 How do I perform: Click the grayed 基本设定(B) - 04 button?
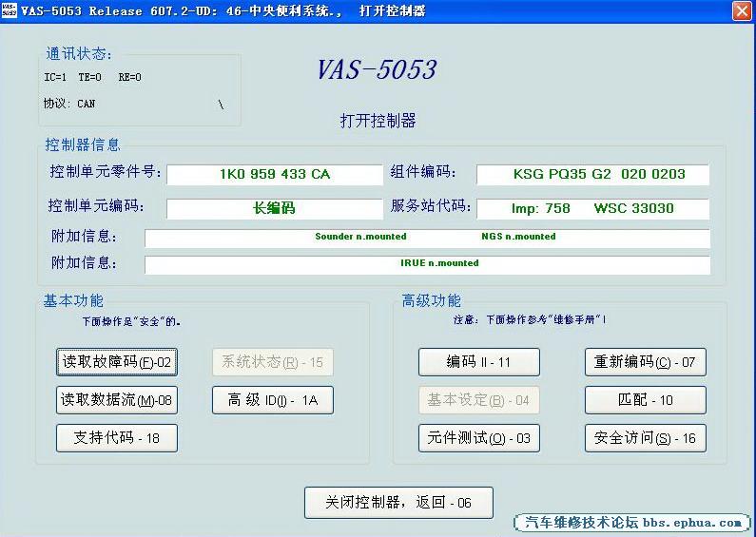click(x=478, y=400)
